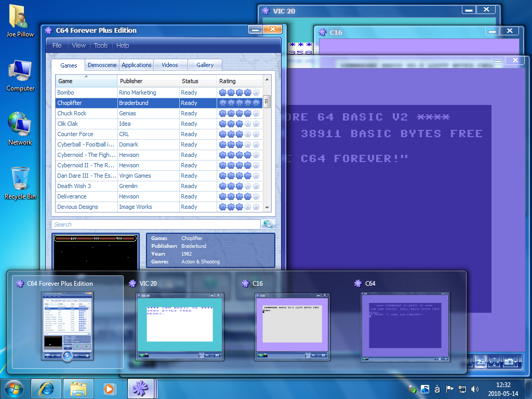532x399 pixels.
Task: Click the snowflake icon on the VIC 20 title bar
Action: coord(265,10)
